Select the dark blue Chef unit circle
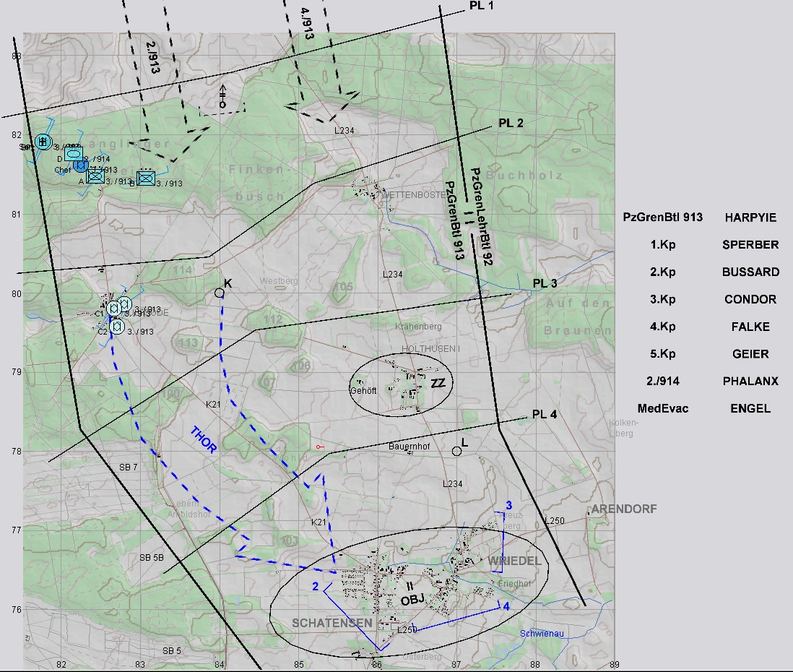 [x=81, y=165]
